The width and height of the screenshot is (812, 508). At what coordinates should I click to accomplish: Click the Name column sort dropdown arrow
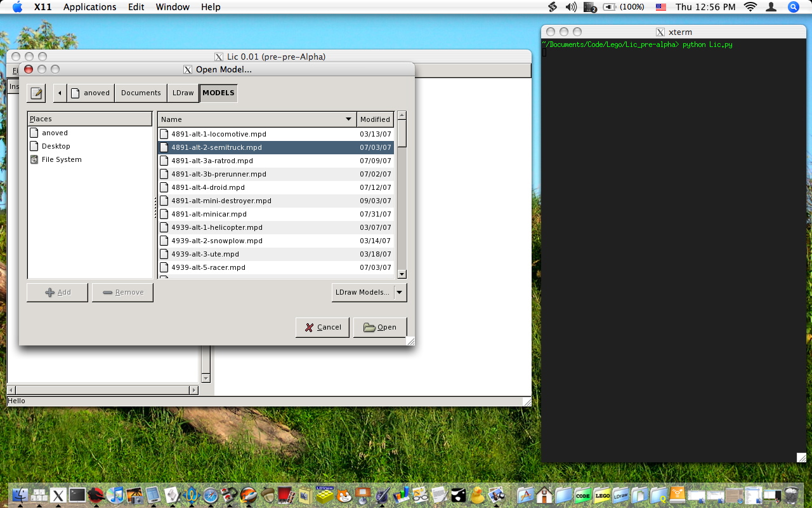(x=347, y=119)
